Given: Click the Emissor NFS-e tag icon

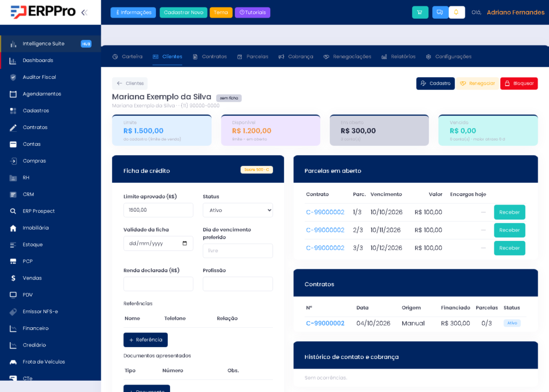Looking at the screenshot, I should coord(13,312).
